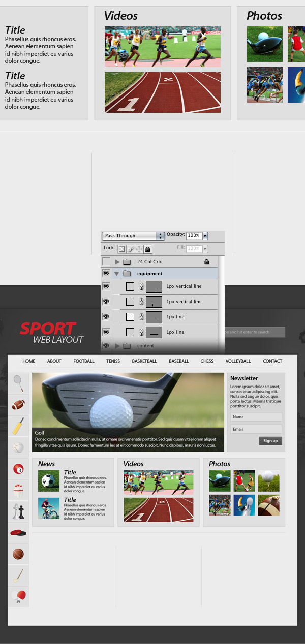Click the enlarged running track video at the top
The width and height of the screenshot is (305, 644).
[x=163, y=92]
